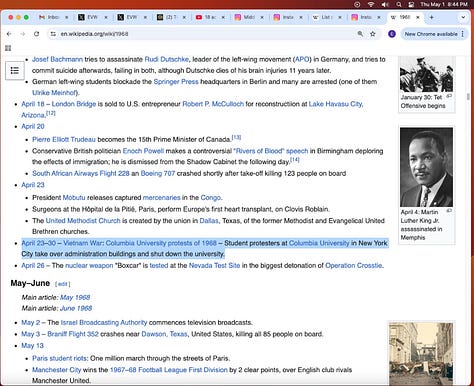Image resolution: width=474 pixels, height=386 pixels.
Task: Open the Ulrike Meinhof link
Action: click(55, 93)
